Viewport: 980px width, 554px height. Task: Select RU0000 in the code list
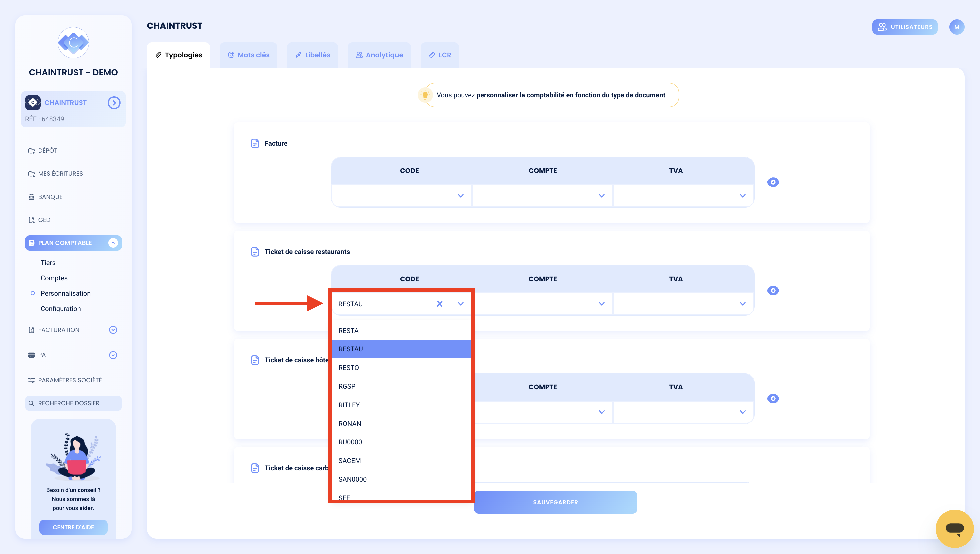click(x=401, y=442)
